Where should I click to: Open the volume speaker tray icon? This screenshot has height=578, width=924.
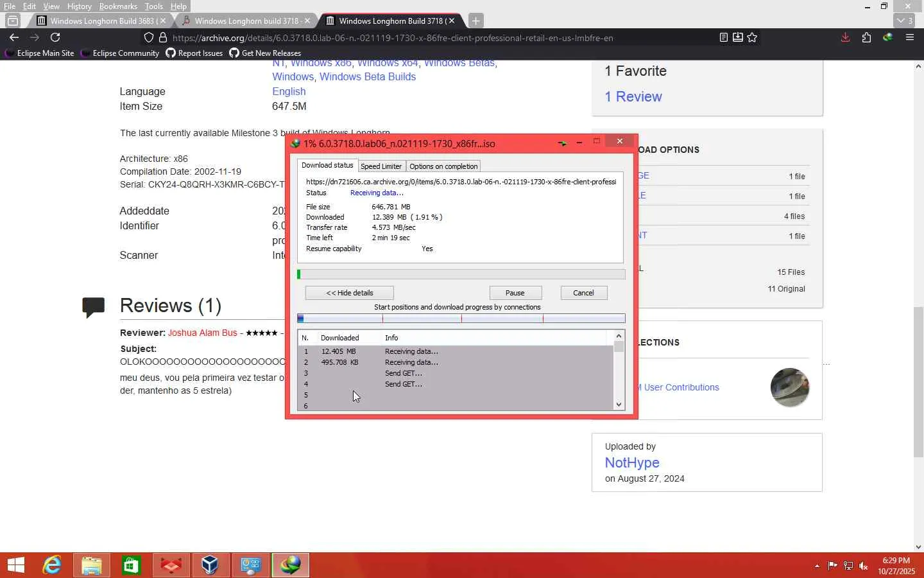tap(864, 566)
